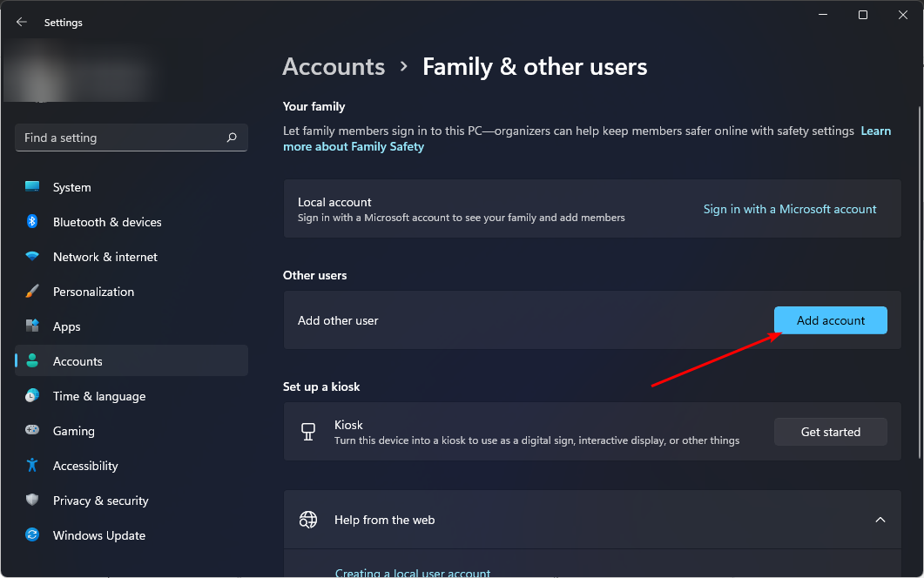924x578 pixels.
Task: Open Network & internet via its Wi-Fi icon
Action: pyautogui.click(x=32, y=257)
